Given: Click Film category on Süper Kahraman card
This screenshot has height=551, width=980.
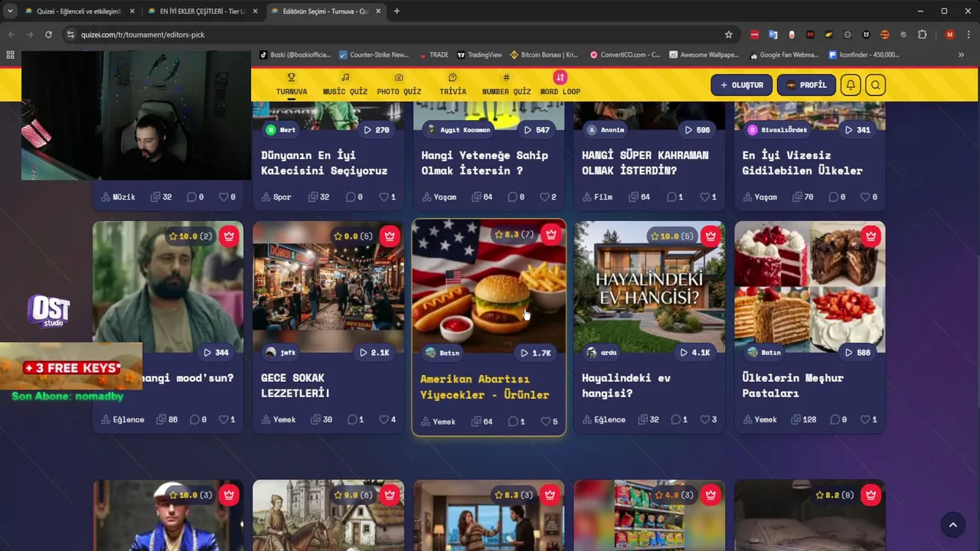Looking at the screenshot, I should point(597,197).
